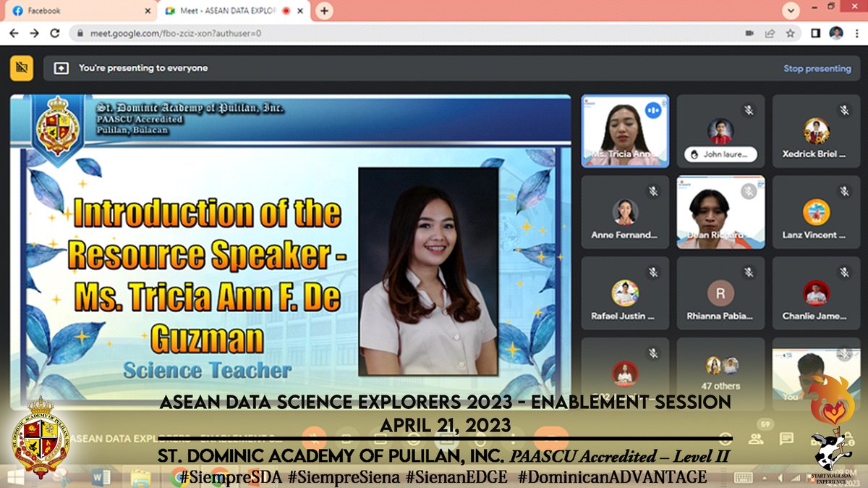Open touch keyboard icon in system tray
This screenshot has width=868, height=488.
coord(744,477)
